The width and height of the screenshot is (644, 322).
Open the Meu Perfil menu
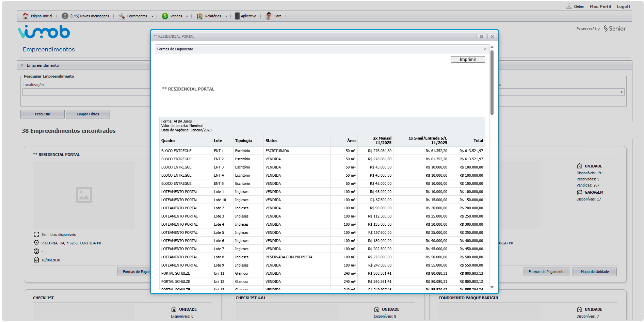point(600,6)
